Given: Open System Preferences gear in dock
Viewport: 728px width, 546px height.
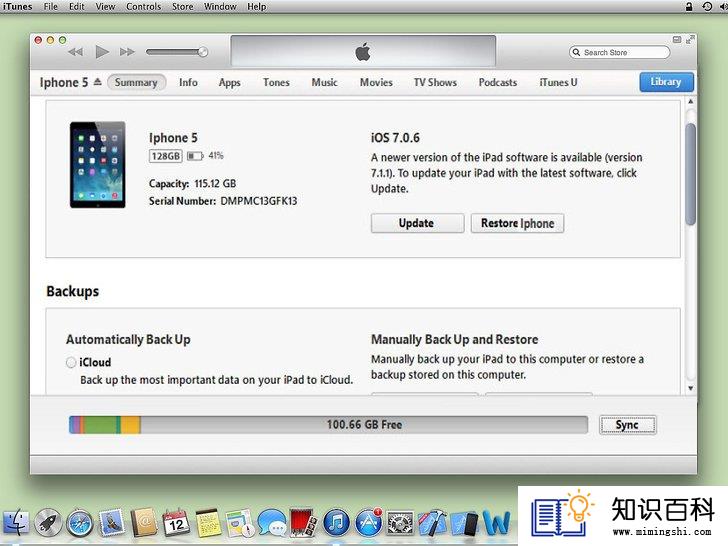Looking at the screenshot, I should (400, 523).
